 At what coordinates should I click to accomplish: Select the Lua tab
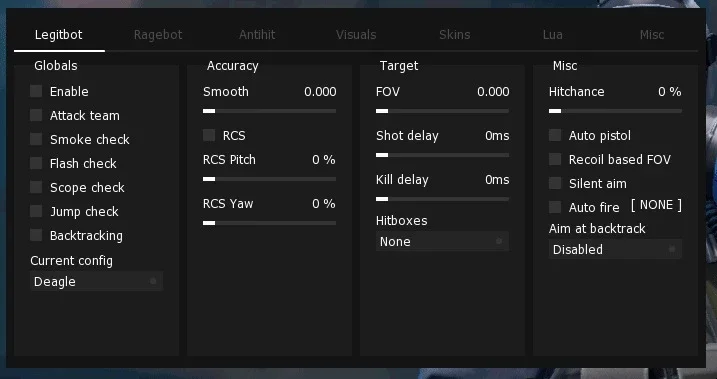tap(552, 35)
